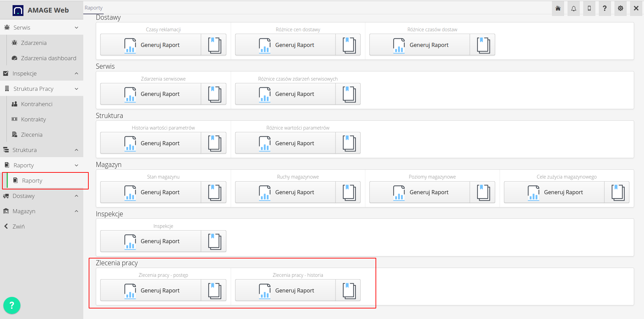Open Zdarzenia dashboard in sidebar
The image size is (644, 319).
coord(48,58)
